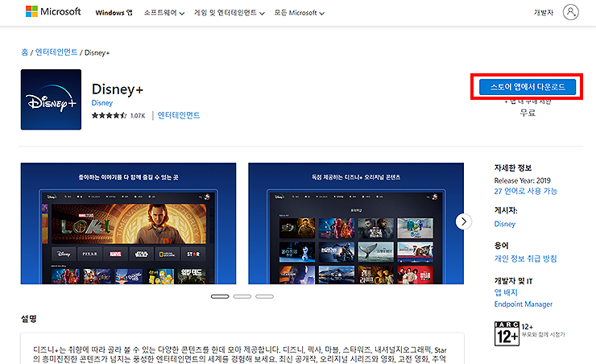Screen dimensions: 596x364
Task: Click the Release Year: 2019 text
Action: coord(522,180)
